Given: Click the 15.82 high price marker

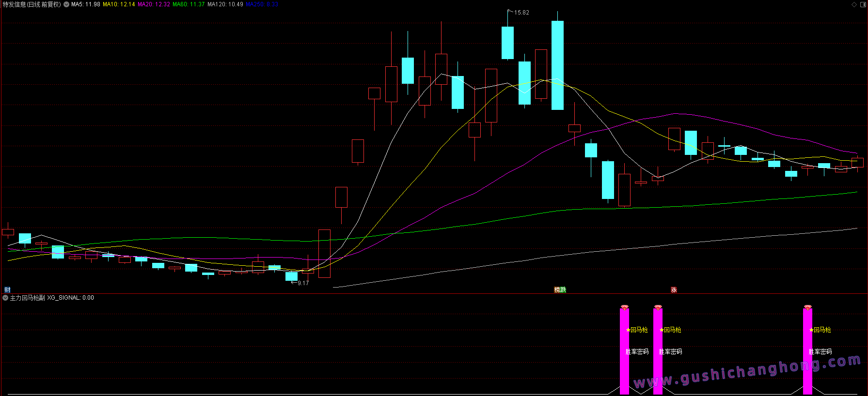Looking at the screenshot, I should pos(521,13).
